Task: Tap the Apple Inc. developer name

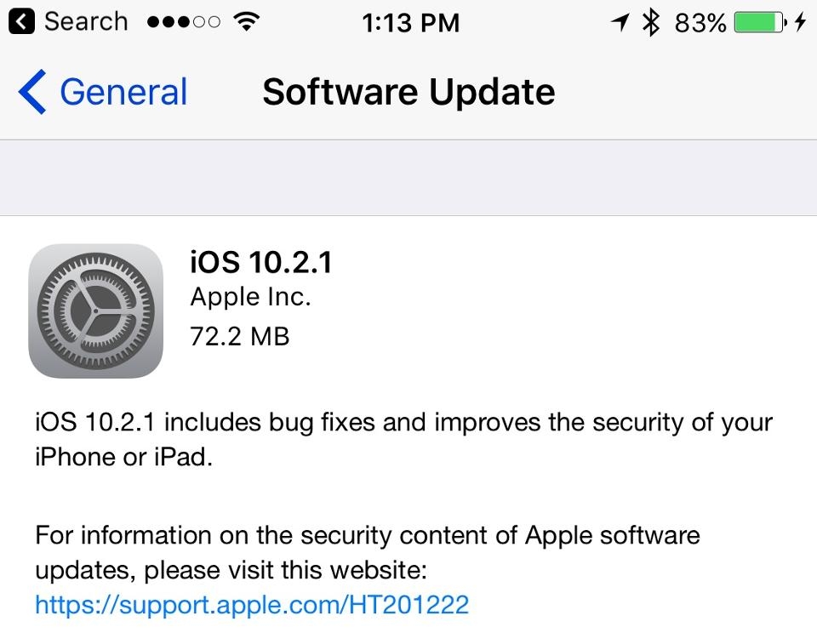Action: tap(251, 297)
